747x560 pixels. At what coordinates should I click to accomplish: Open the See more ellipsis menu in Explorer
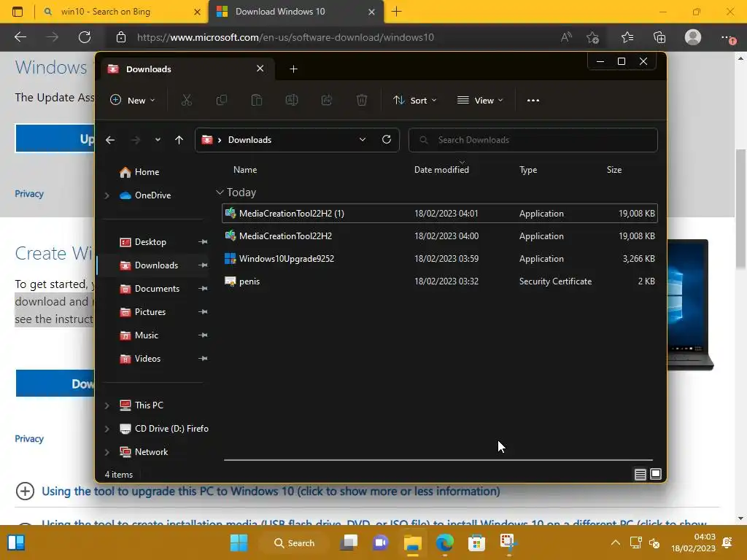point(533,101)
